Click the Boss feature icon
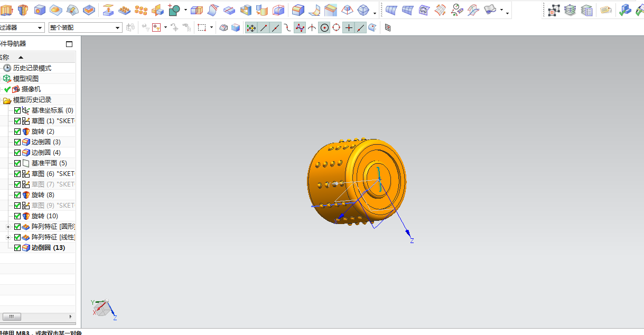This screenshot has width=644, height=335. pyautogui.click(x=56, y=10)
